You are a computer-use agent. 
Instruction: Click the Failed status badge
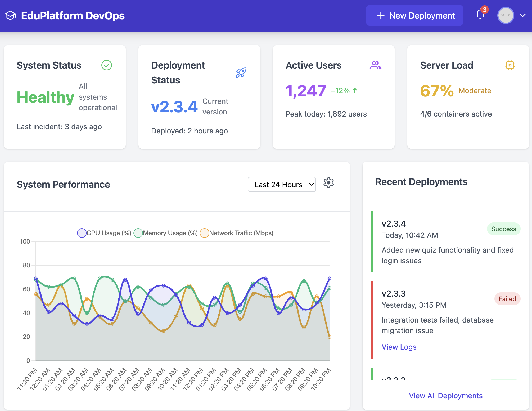pos(507,299)
